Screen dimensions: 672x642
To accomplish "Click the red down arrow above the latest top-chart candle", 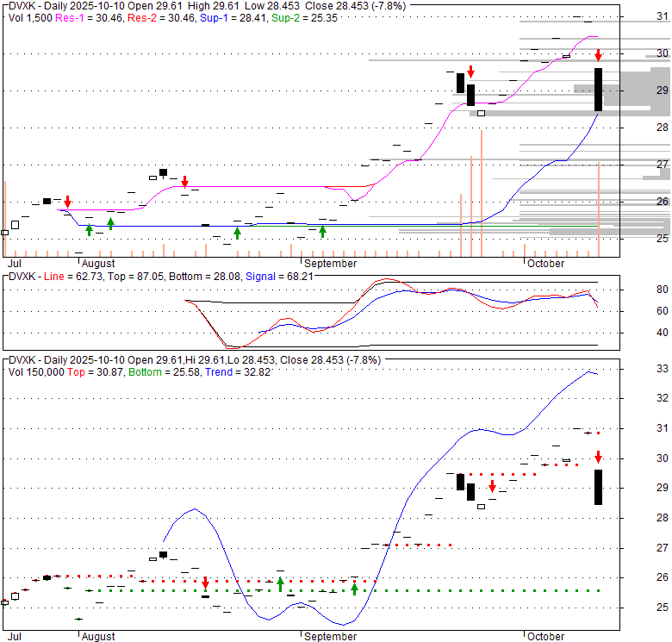I will 598,56.
